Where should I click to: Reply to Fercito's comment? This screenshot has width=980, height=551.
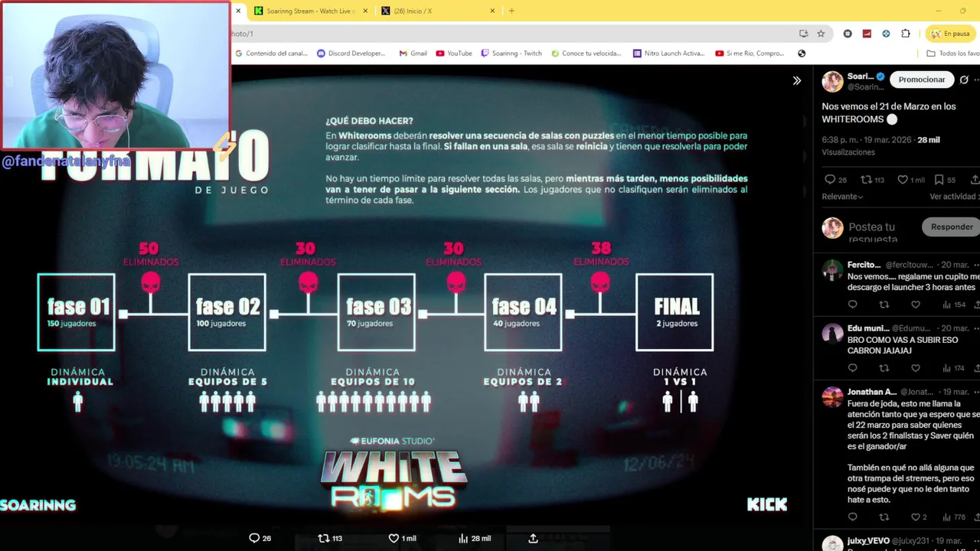(x=853, y=305)
